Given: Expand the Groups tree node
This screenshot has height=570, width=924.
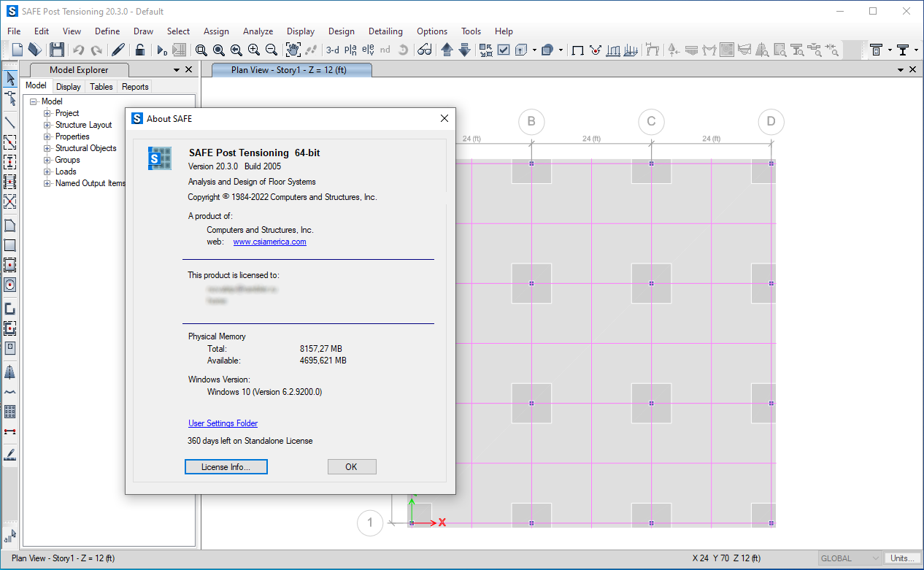Looking at the screenshot, I should pos(47,160).
